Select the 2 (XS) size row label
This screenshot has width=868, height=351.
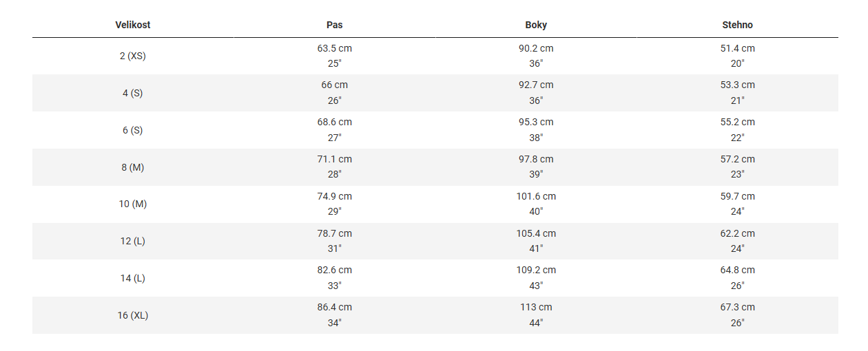pos(132,56)
